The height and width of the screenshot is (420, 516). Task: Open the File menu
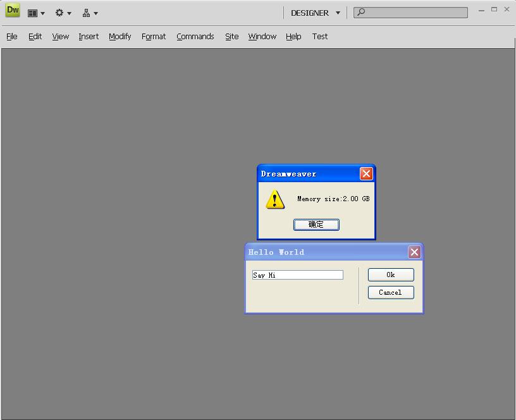[x=12, y=37]
